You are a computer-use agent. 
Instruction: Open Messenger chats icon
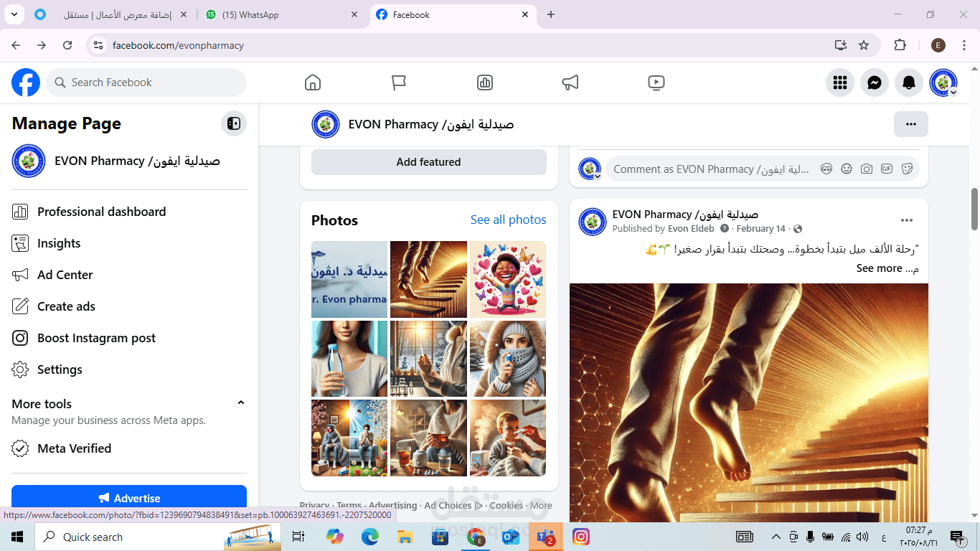[875, 83]
